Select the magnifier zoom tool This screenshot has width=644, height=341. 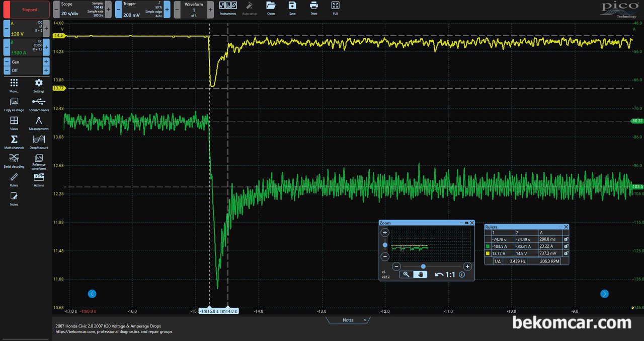tap(406, 274)
